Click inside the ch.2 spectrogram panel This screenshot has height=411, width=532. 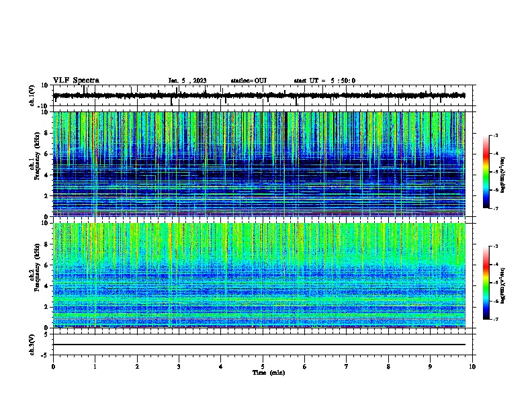click(259, 275)
